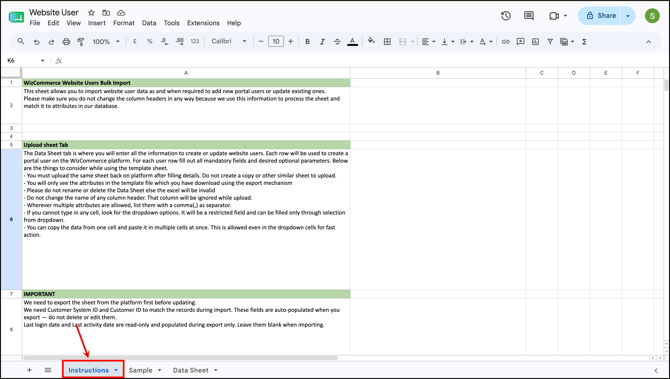Increase decimal places

(x=180, y=41)
